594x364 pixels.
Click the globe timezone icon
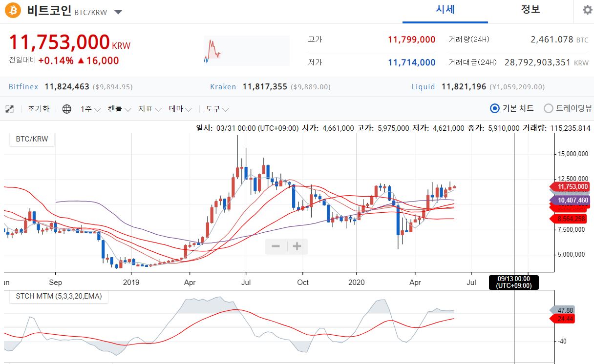(x=67, y=109)
